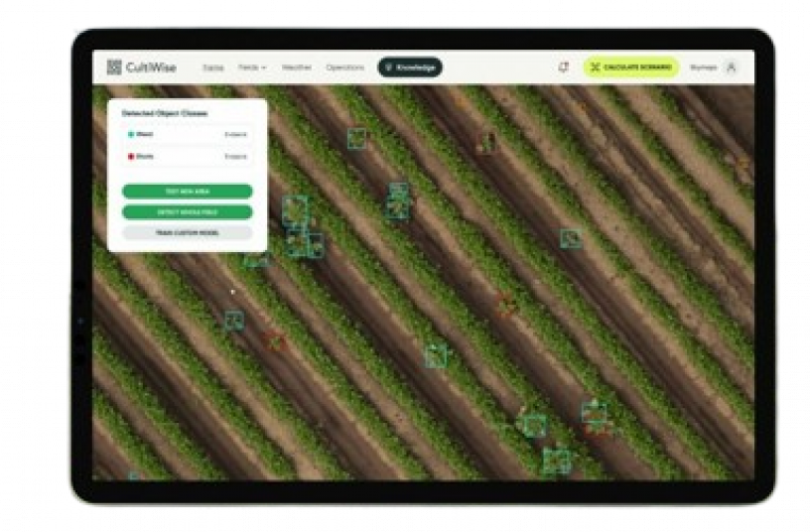The image size is (810, 532).
Task: Click the Detected Object Classes heading
Action: (x=164, y=113)
